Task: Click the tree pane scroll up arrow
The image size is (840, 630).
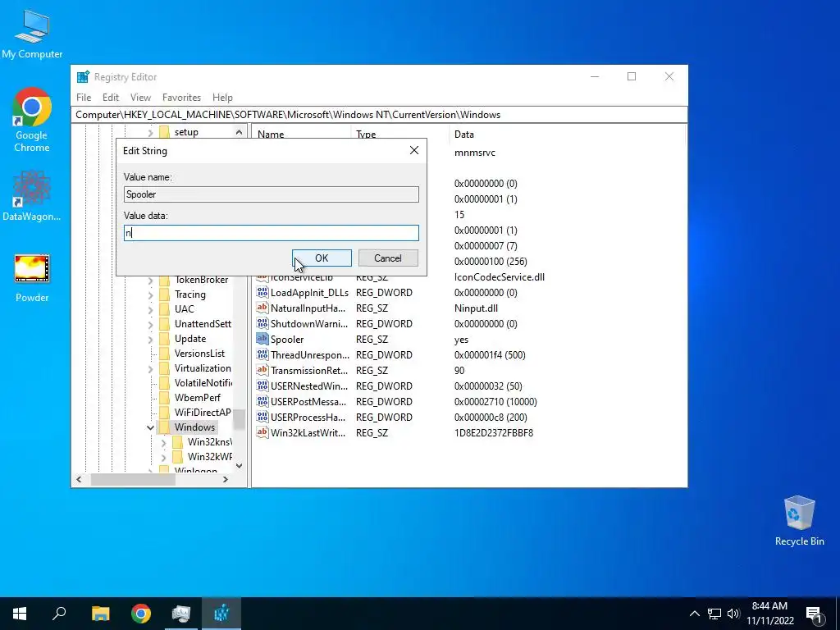Action: (239, 132)
